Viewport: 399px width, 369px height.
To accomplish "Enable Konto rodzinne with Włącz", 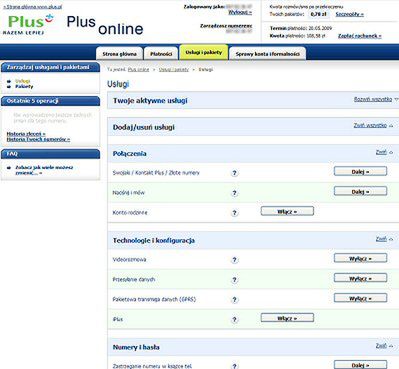I will (x=287, y=211).
